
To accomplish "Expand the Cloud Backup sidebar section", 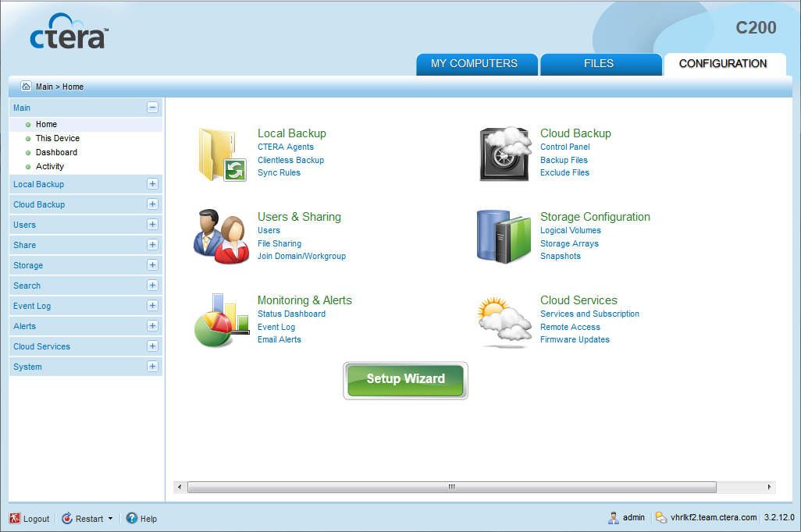I will tap(152, 204).
